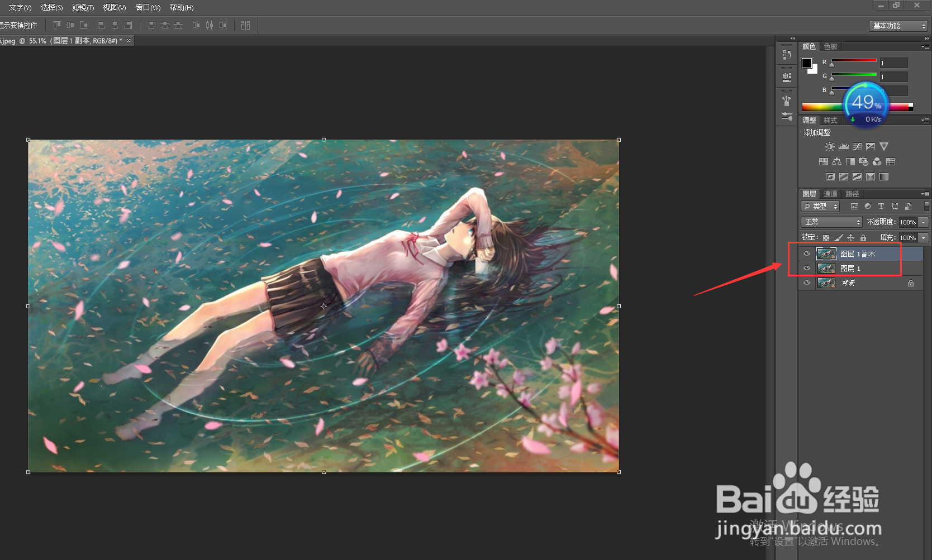
Task: Click in the R value field
Action: pos(893,63)
